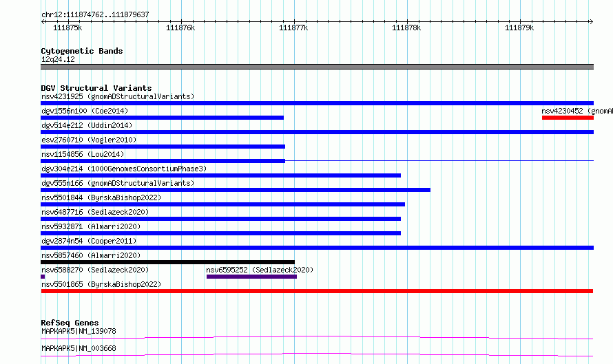The height and width of the screenshot is (364, 613).
Task: Click the 111875k ruler tick label
Action: pyautogui.click(x=67, y=28)
